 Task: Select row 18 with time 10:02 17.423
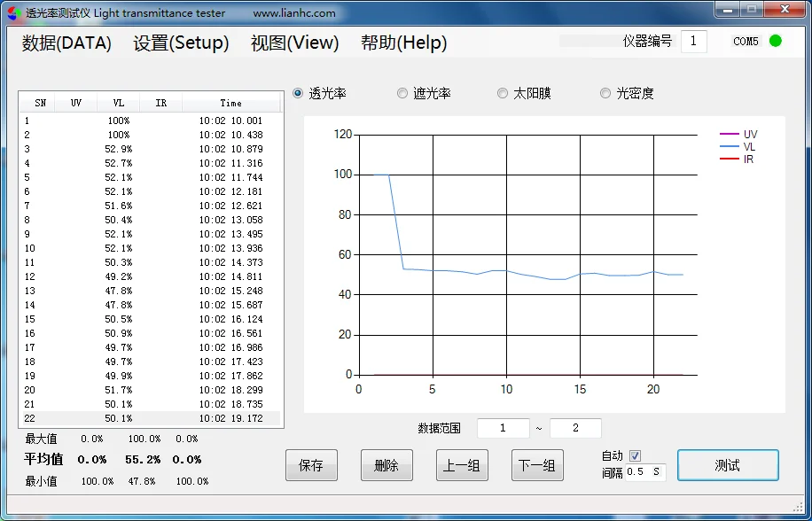pyautogui.click(x=150, y=362)
